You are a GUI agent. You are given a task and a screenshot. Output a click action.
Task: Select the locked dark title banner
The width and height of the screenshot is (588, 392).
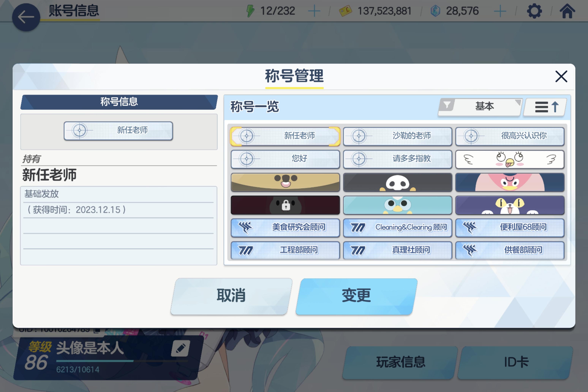(x=285, y=205)
